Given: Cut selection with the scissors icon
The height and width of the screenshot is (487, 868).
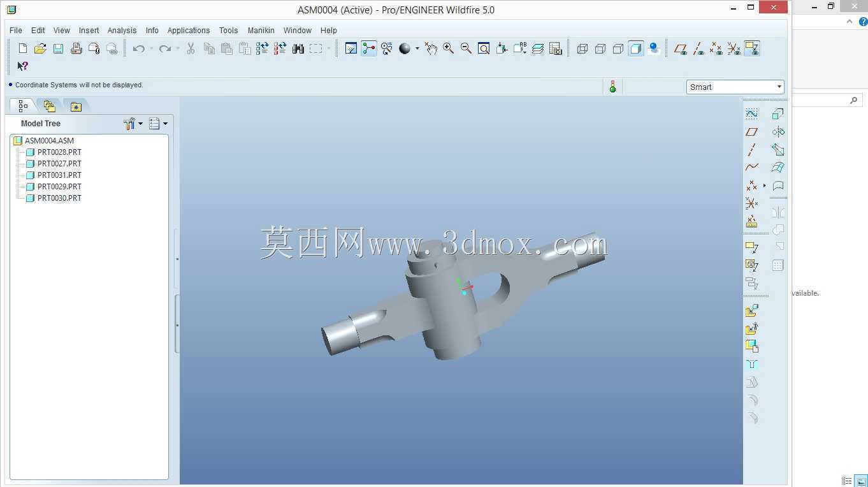Looking at the screenshot, I should click(191, 48).
